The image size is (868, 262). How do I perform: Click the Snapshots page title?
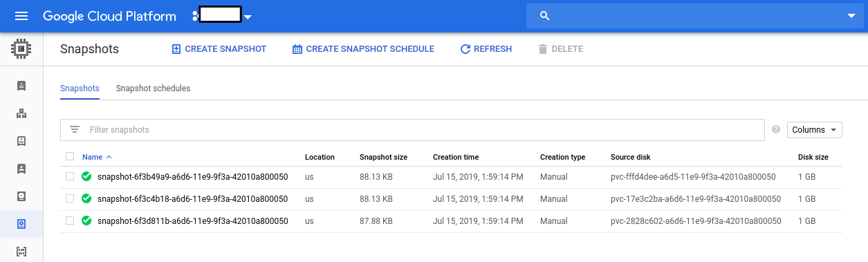(89, 49)
